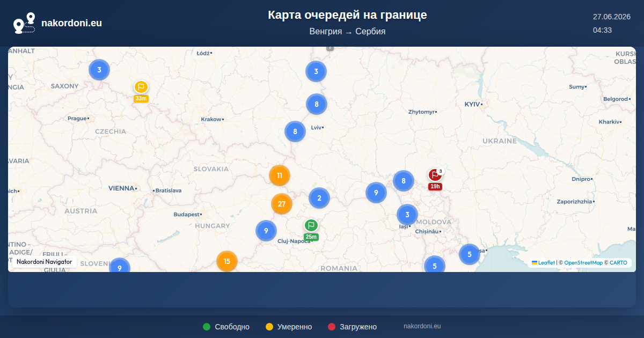
Task: Click the Свободно legend label
Action: [x=232, y=327]
